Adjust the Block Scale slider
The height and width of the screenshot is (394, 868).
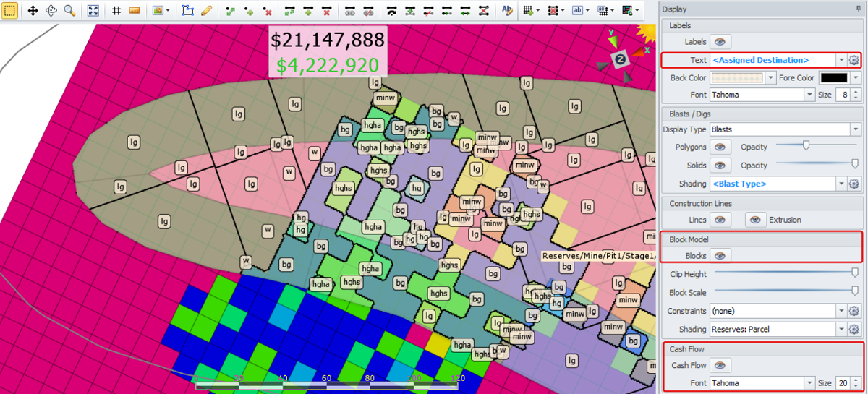click(786, 291)
